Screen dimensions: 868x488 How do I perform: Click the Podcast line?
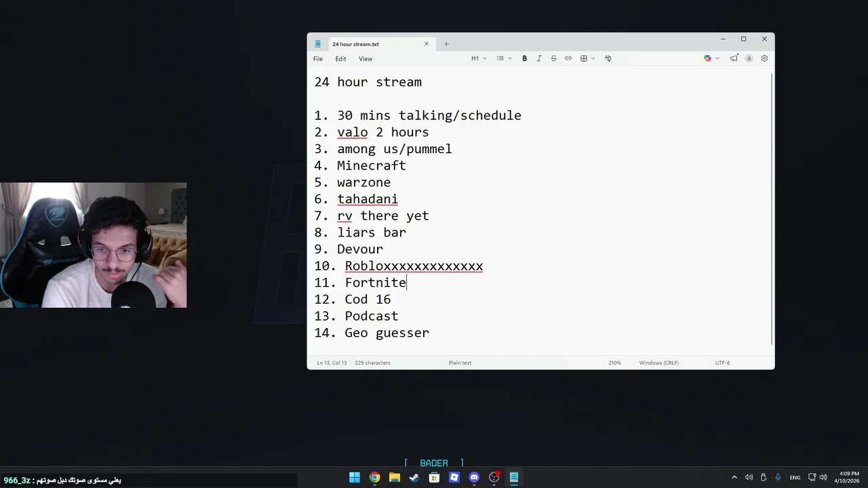[356, 316]
